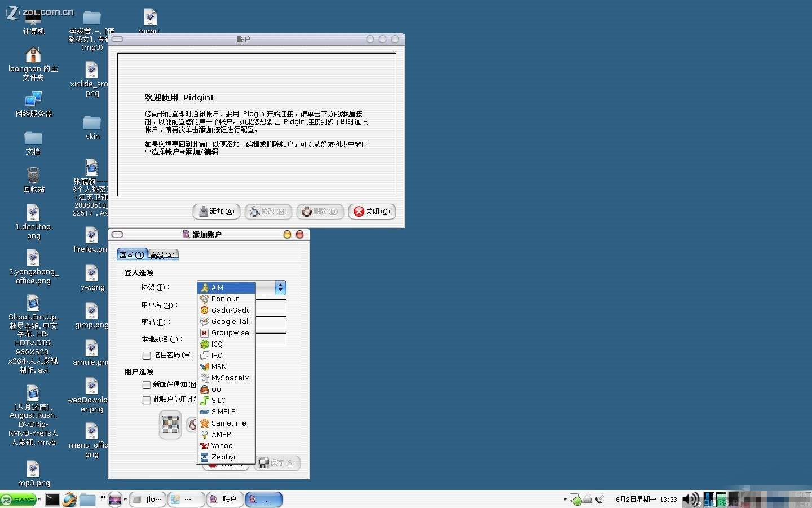Select Sametime from the protocol list
This screenshot has width=812, height=508.
226,423
